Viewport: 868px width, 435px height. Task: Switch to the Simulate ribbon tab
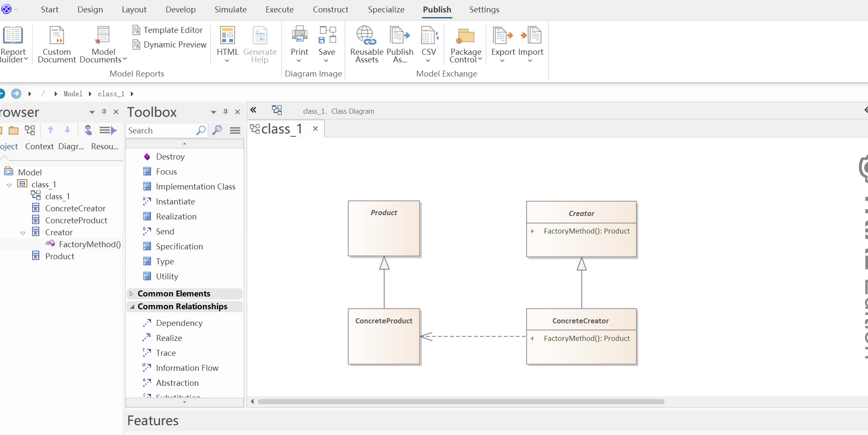pos(230,9)
